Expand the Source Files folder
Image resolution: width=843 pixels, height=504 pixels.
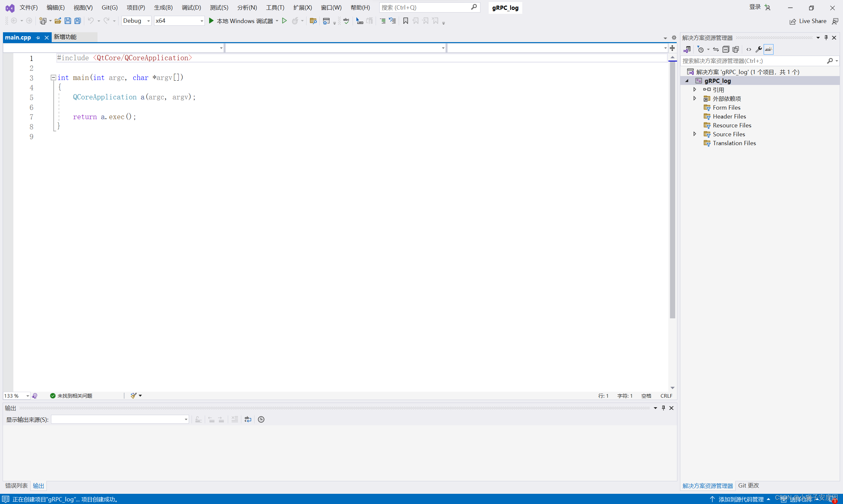click(695, 134)
